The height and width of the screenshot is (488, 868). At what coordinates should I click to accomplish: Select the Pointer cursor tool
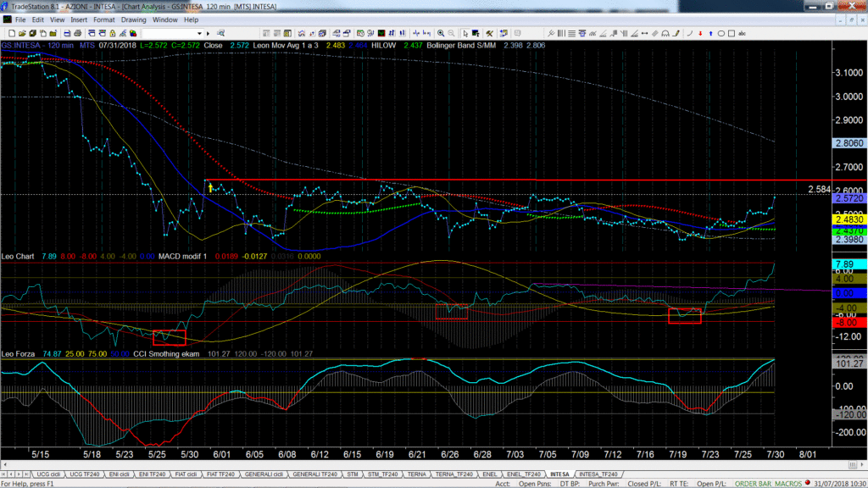click(x=465, y=34)
